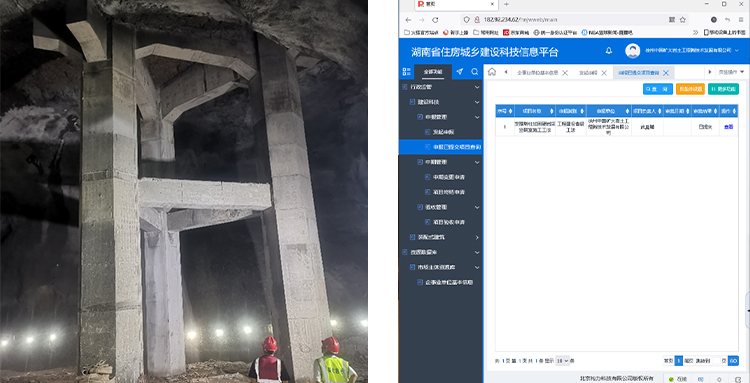This screenshot has width=750, height=383.
Task: Open the 发起申报 sidebar menu item
Action: click(x=443, y=132)
